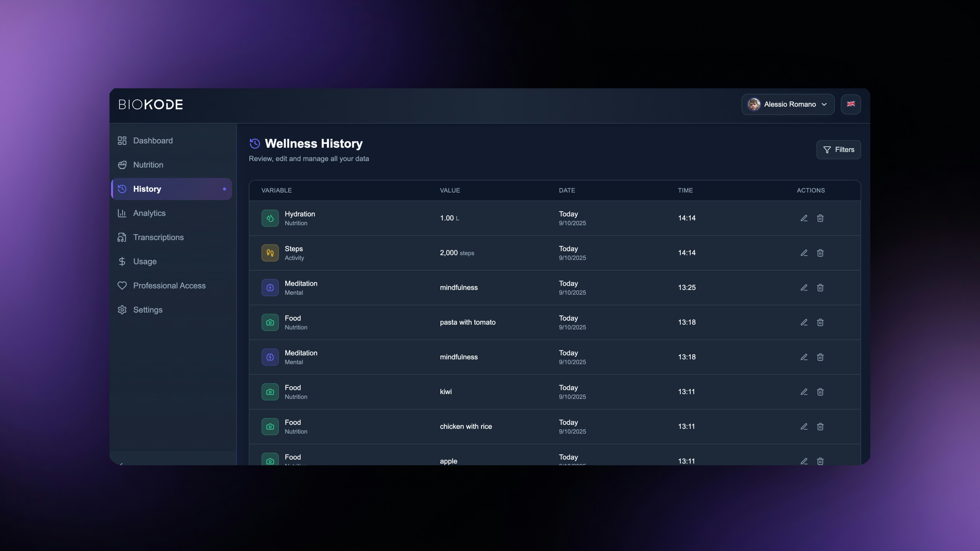Click the camera icon for chicken with rice
This screenshot has width=980, height=551.
click(270, 427)
